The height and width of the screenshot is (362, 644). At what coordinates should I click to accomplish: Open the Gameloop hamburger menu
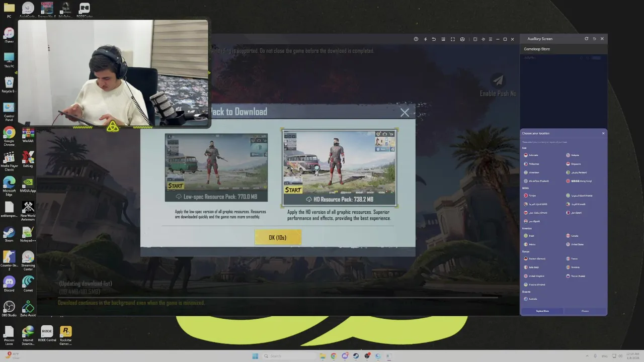point(491,39)
